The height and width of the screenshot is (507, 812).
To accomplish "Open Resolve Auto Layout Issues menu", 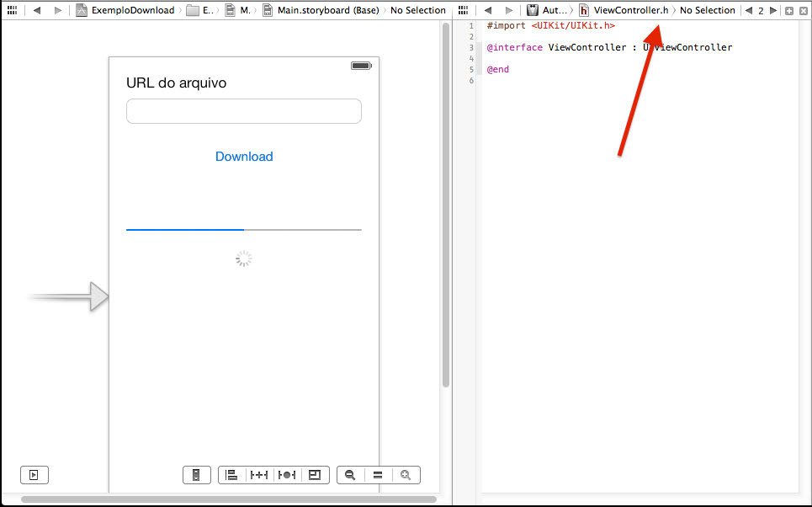I will click(287, 475).
